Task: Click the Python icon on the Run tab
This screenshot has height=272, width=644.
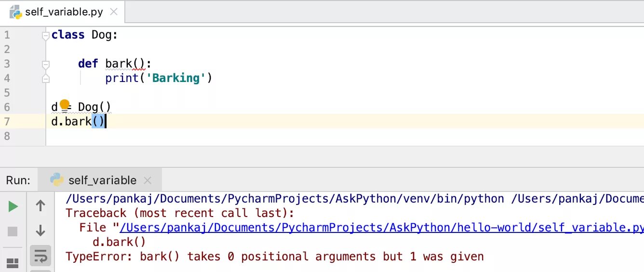Action: point(57,180)
